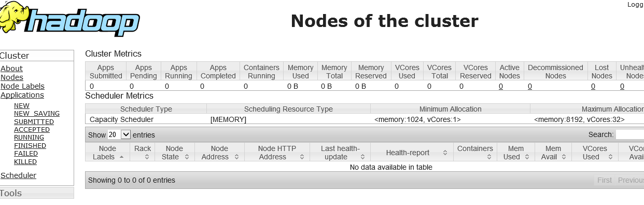
Task: Open the Scheduler link
Action: coord(18,175)
